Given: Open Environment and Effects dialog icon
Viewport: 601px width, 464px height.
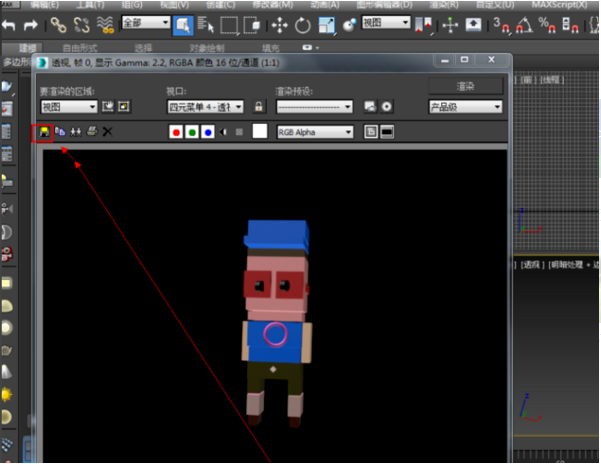Looking at the screenshot, I should [386, 107].
